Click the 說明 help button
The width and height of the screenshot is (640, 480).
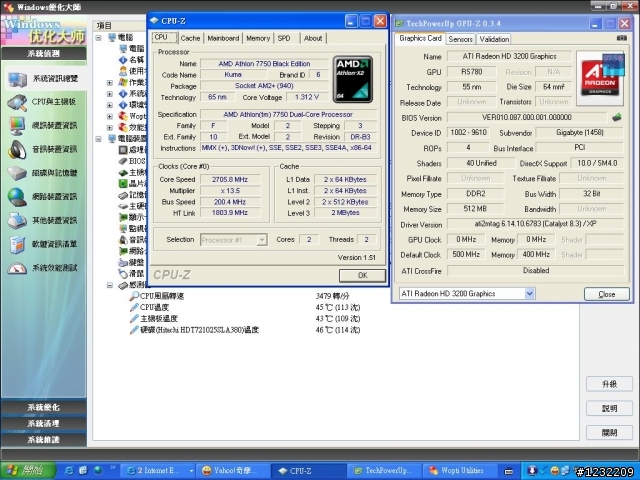(x=609, y=408)
